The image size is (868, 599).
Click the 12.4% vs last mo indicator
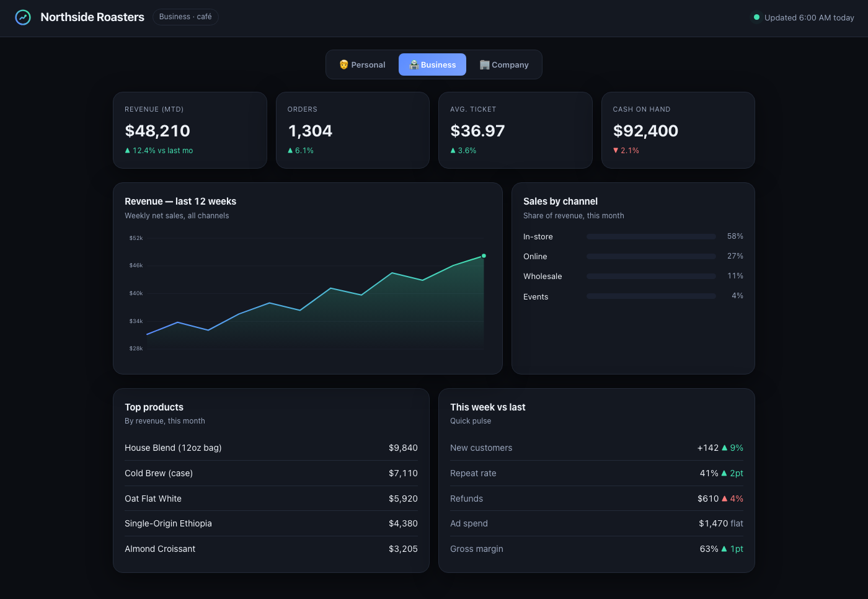[x=159, y=151]
